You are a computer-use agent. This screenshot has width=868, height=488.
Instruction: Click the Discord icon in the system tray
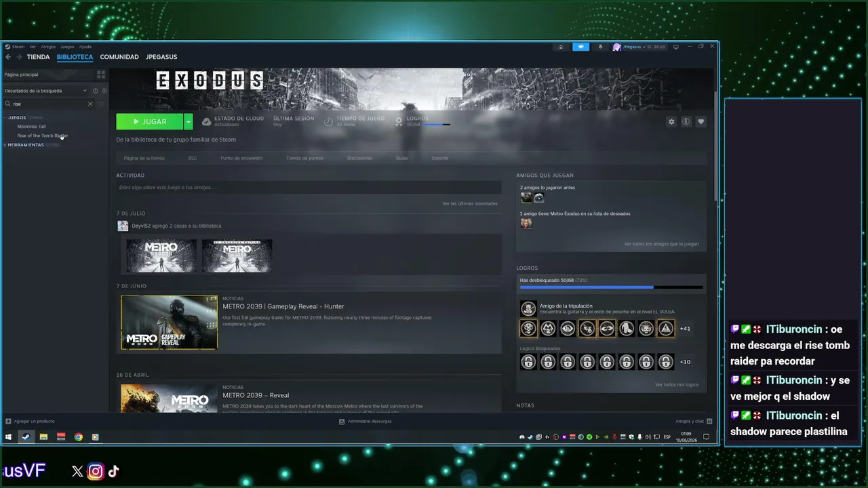521,437
